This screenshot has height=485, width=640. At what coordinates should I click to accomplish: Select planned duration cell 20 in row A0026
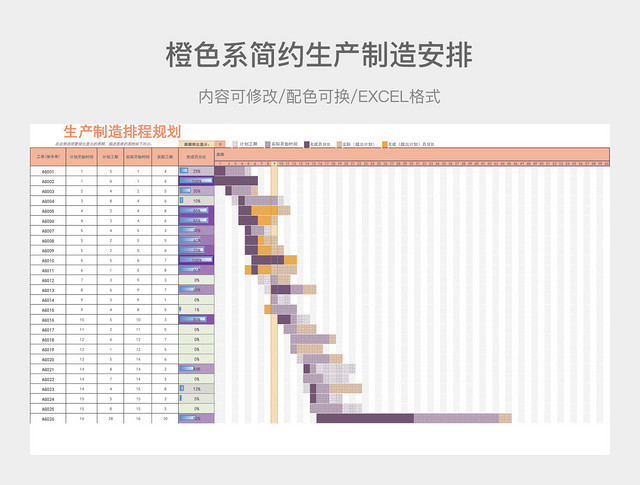pyautogui.click(x=110, y=419)
